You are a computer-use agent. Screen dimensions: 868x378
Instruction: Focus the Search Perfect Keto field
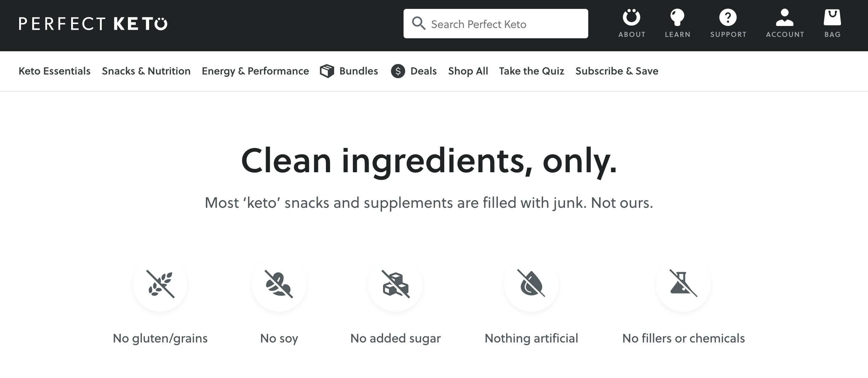pyautogui.click(x=496, y=24)
